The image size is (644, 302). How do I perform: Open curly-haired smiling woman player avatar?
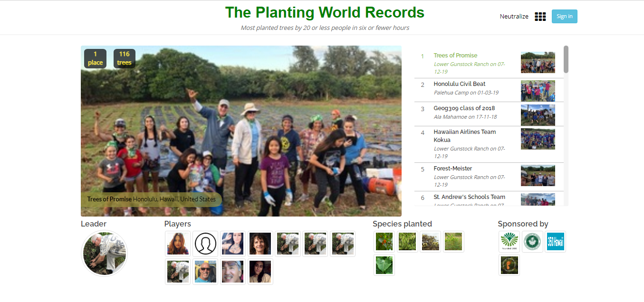[260, 244]
